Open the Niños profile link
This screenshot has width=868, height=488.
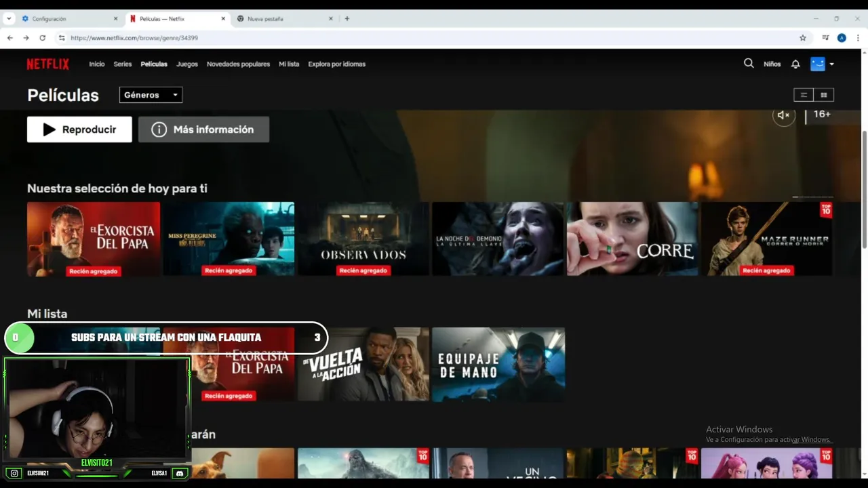pos(772,64)
